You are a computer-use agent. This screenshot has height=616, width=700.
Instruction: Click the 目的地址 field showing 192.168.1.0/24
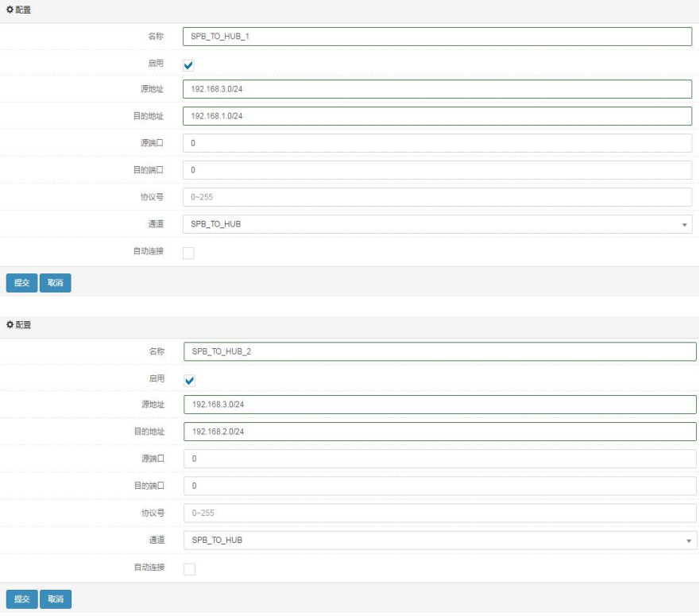click(437, 116)
